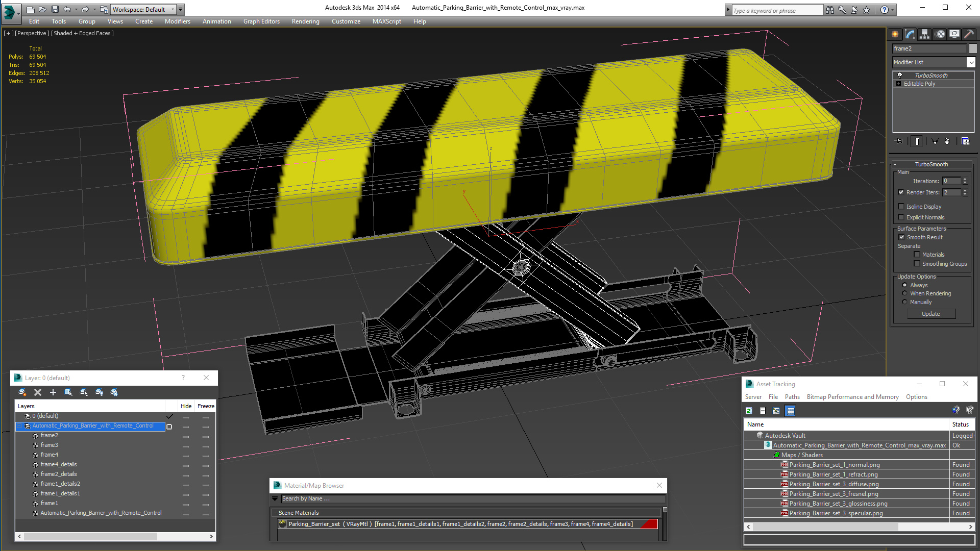This screenshot has width=980, height=551.
Task: Open the MAXScript menu
Action: [x=387, y=21]
